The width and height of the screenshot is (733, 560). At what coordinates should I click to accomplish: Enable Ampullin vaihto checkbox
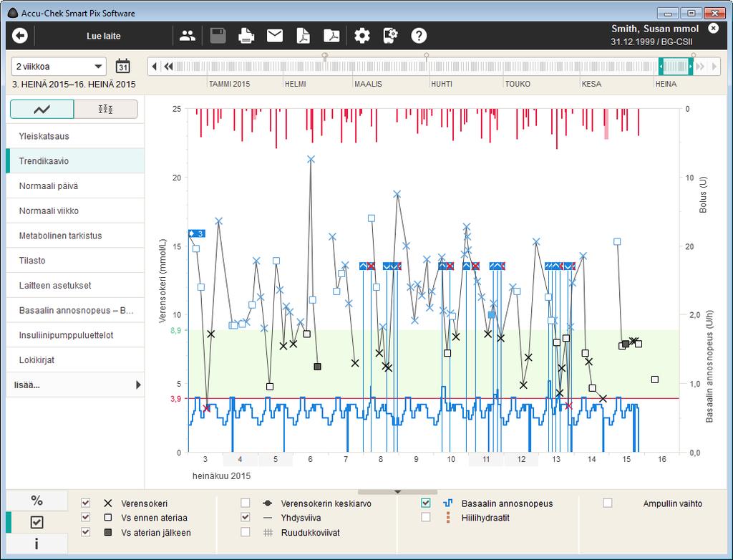[x=607, y=503]
